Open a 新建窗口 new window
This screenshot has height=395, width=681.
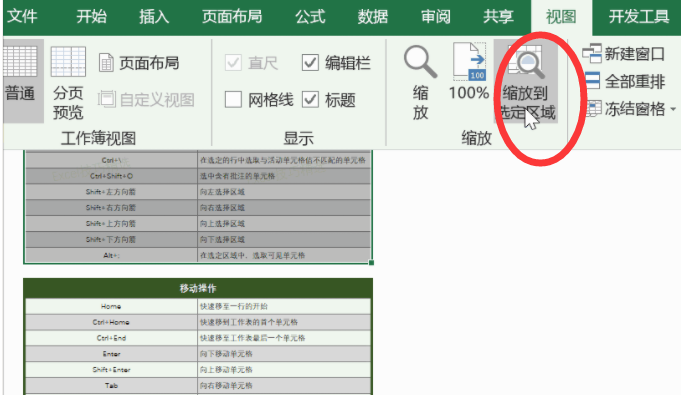(623, 54)
